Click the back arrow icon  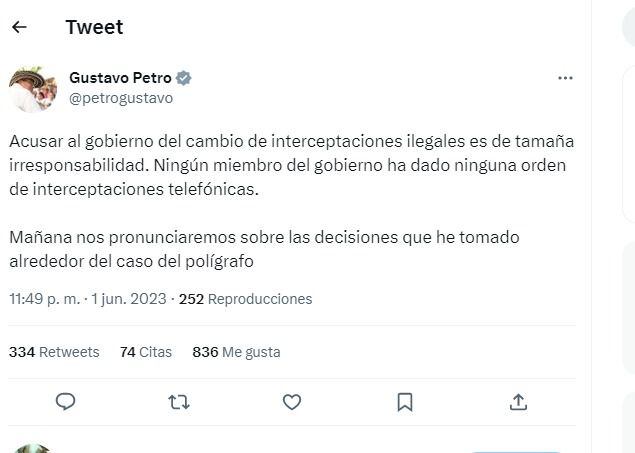(x=19, y=28)
